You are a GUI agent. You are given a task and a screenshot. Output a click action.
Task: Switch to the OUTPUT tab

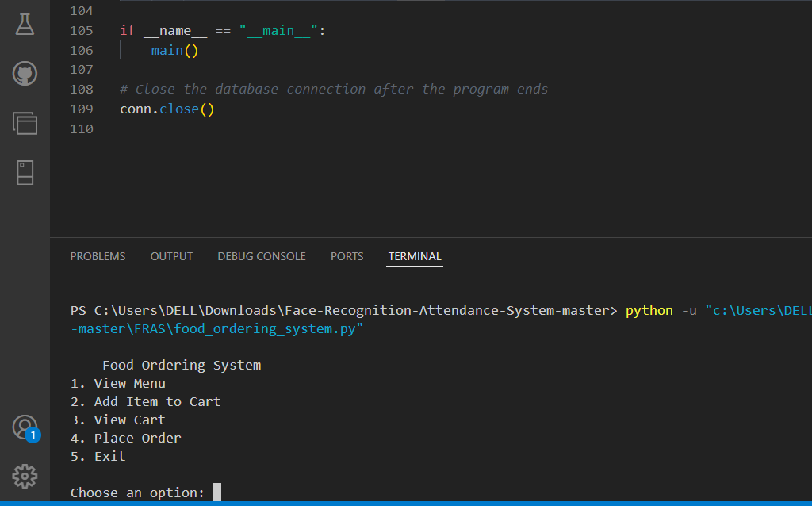(x=171, y=256)
